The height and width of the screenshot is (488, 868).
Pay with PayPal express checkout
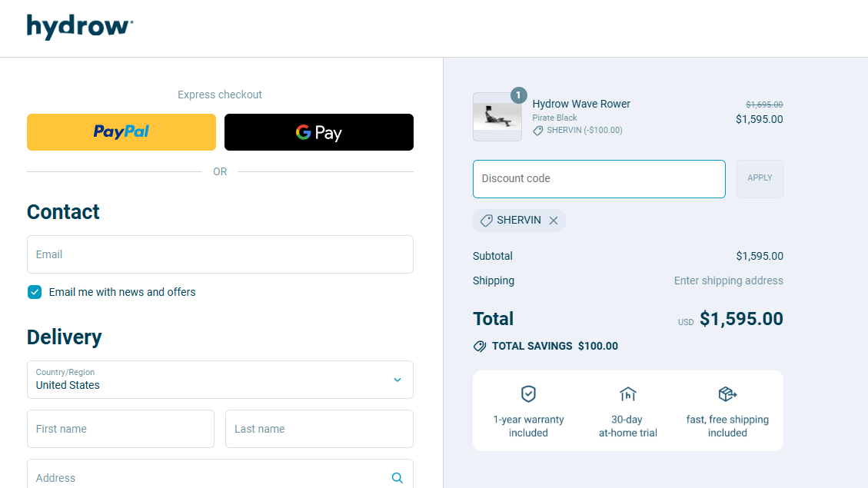(121, 132)
